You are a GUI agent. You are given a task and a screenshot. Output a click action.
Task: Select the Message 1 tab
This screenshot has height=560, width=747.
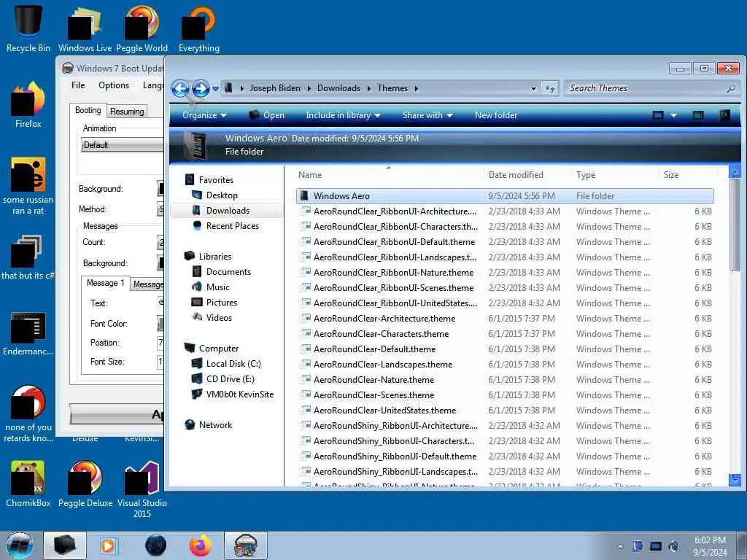coord(105,283)
